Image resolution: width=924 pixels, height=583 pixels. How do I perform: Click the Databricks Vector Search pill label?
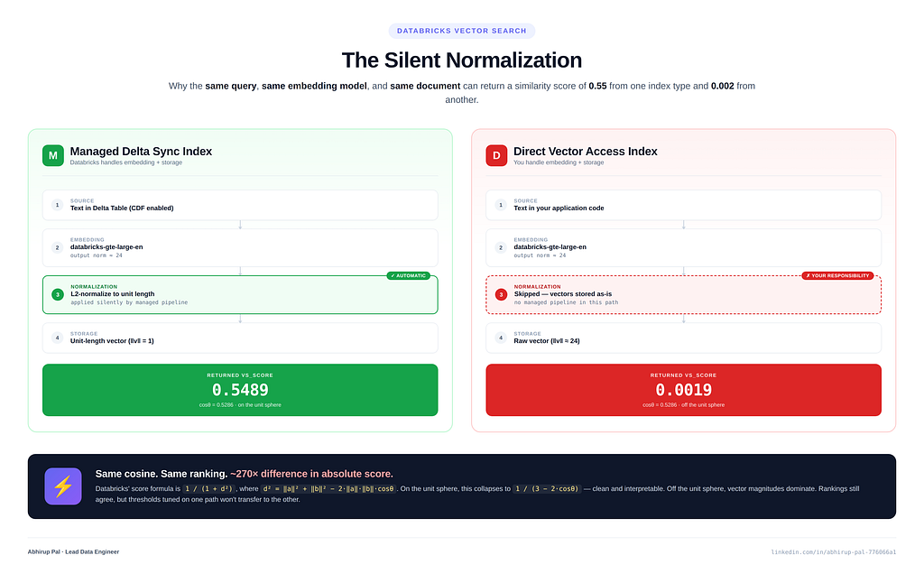(461, 31)
